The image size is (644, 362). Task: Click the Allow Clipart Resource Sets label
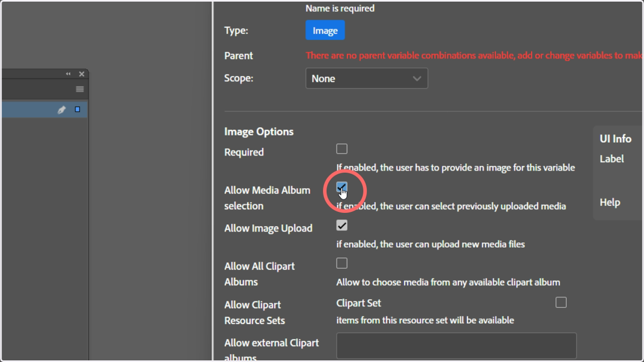click(255, 313)
